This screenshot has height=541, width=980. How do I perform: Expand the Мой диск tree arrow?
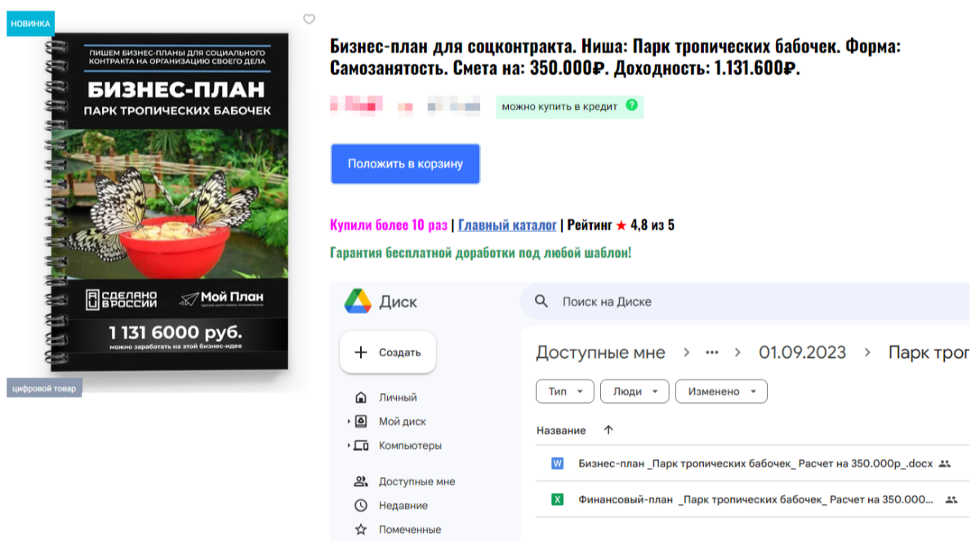click(349, 422)
